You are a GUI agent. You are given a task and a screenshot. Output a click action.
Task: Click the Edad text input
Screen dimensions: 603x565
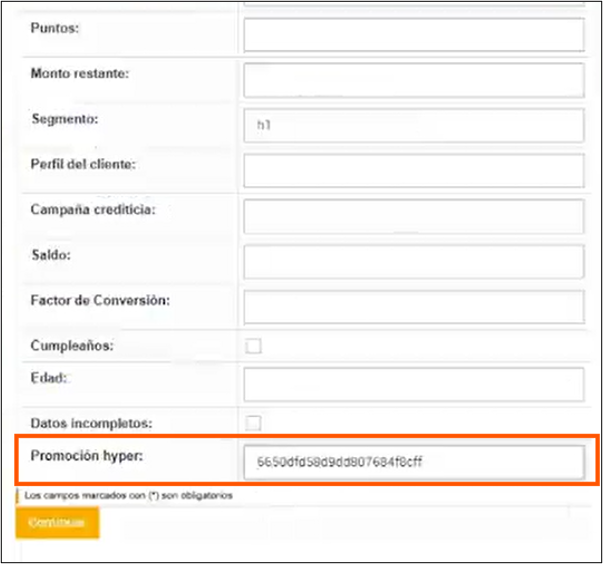[x=413, y=384]
